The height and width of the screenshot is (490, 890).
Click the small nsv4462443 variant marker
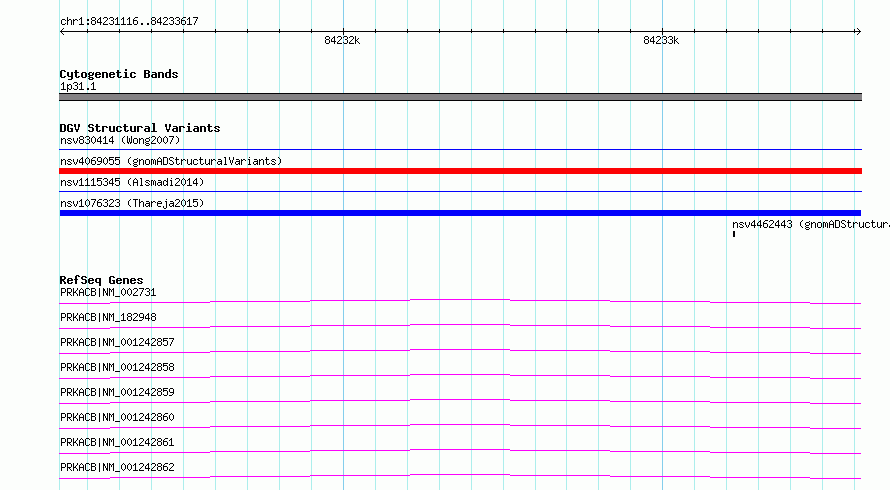(734, 234)
